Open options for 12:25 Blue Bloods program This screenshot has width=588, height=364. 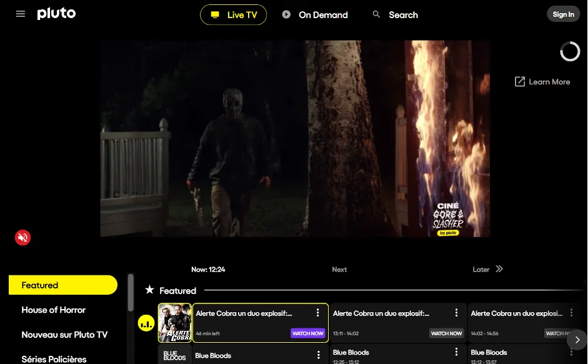[x=456, y=352]
